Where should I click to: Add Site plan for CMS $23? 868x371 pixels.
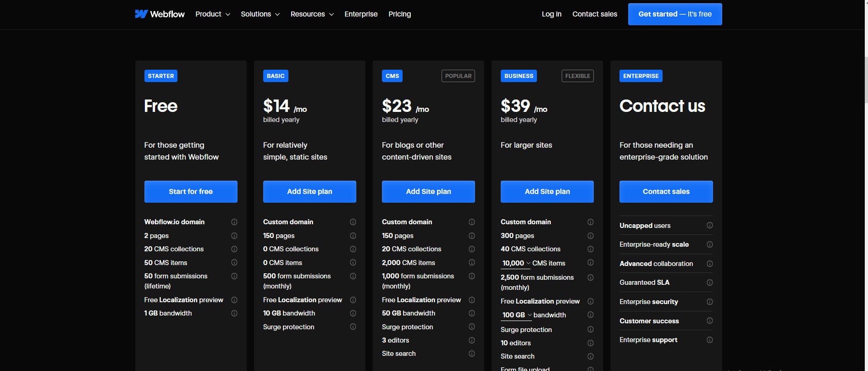(x=428, y=192)
